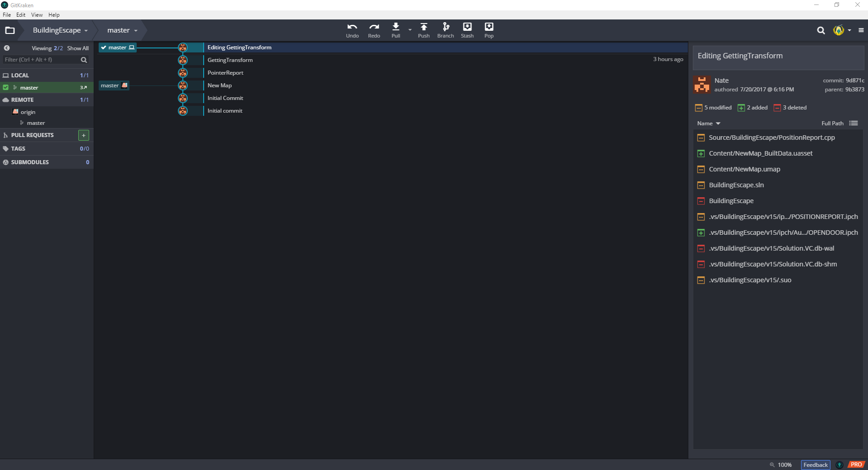This screenshot has width=868, height=470.
Task: Click the commit node for New Map
Action: pyautogui.click(x=183, y=85)
